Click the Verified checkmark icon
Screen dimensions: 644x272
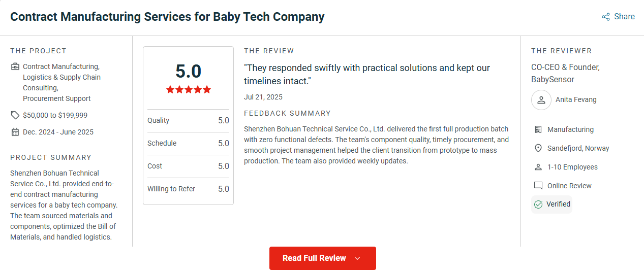point(538,205)
